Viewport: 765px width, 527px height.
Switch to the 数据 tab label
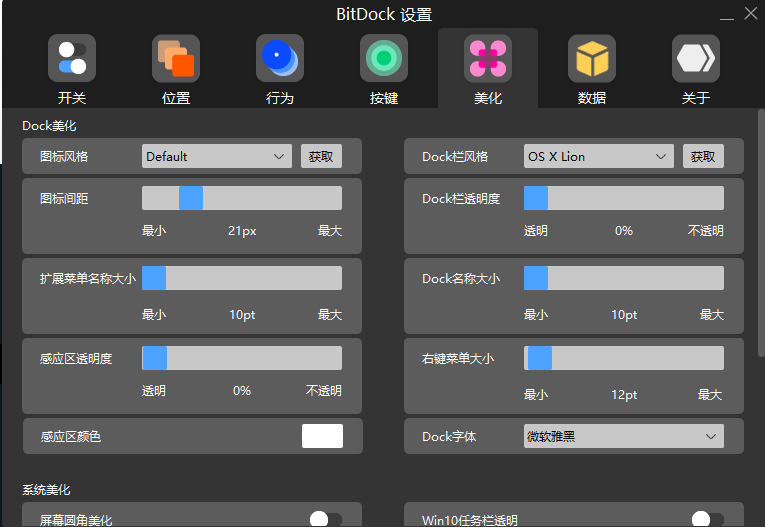coord(591,98)
